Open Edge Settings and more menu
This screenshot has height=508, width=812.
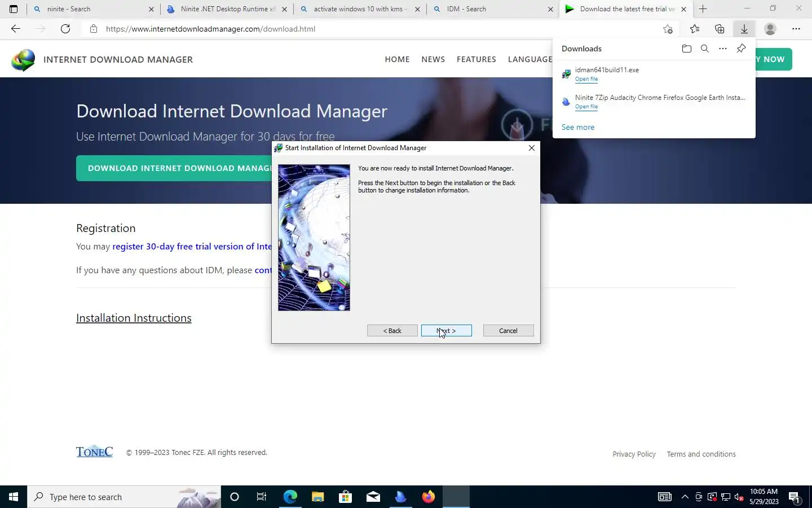pyautogui.click(x=796, y=29)
